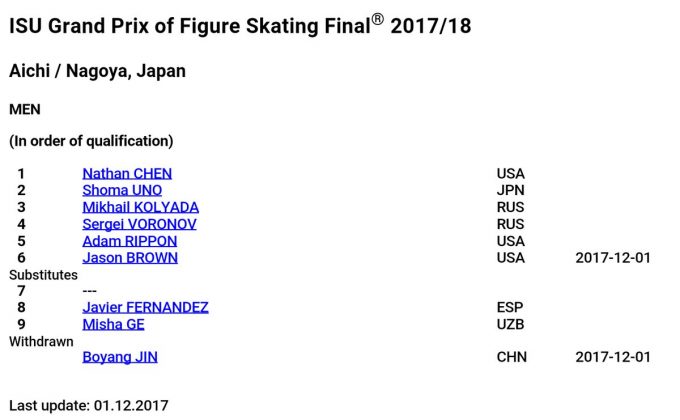680x420 pixels.
Task: Click the ESP country code
Action: (x=510, y=307)
